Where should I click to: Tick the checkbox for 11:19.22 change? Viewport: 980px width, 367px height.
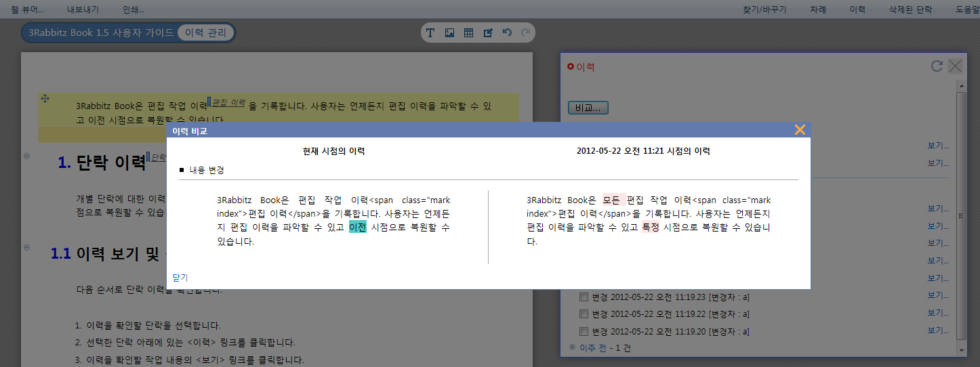click(583, 314)
